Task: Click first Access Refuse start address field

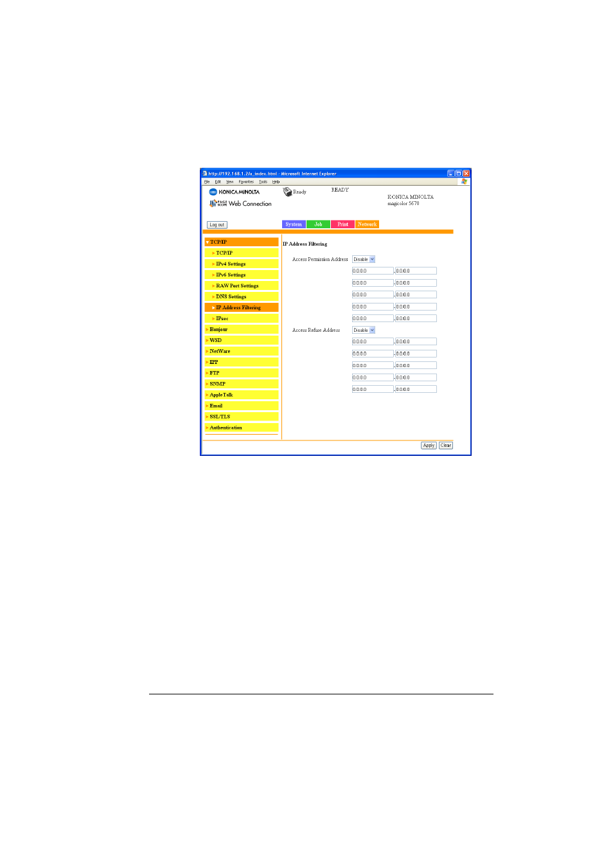Action: [373, 342]
